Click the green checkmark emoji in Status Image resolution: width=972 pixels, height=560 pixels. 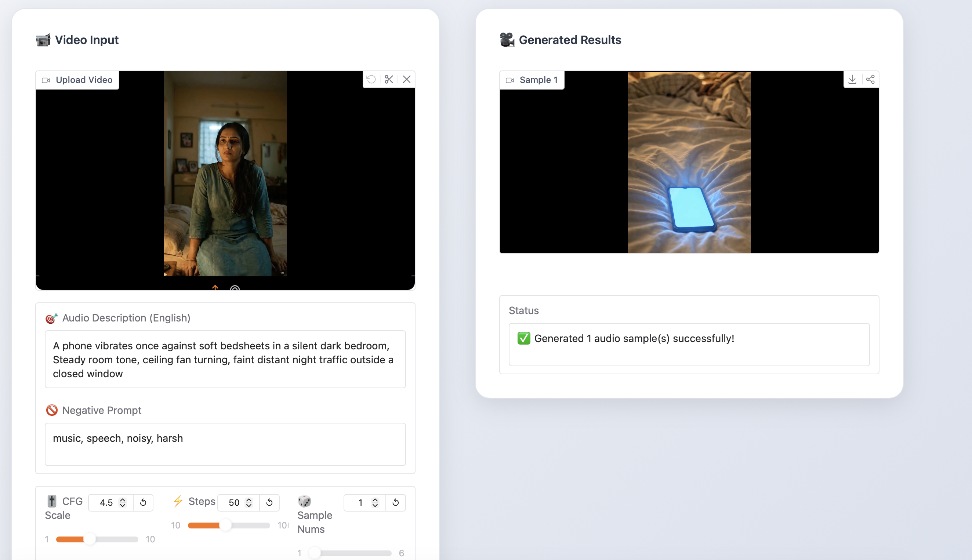(523, 338)
